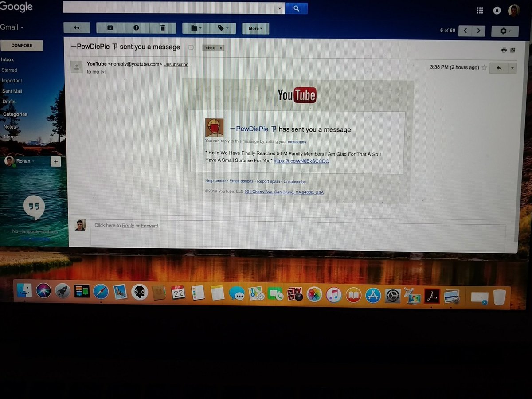Click the Unsubscribe link beside sender address

click(x=176, y=65)
